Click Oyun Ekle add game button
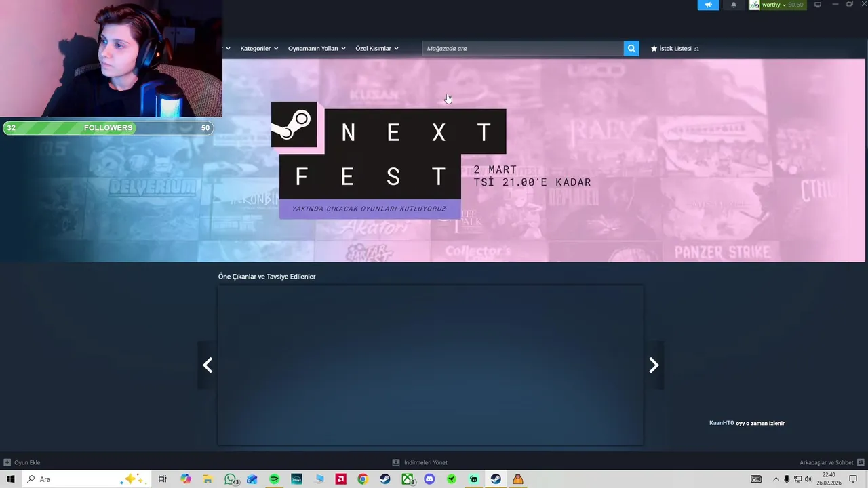 tap(22, 462)
